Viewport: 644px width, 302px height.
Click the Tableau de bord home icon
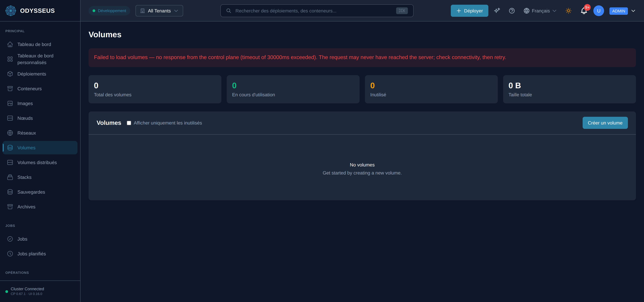10,44
